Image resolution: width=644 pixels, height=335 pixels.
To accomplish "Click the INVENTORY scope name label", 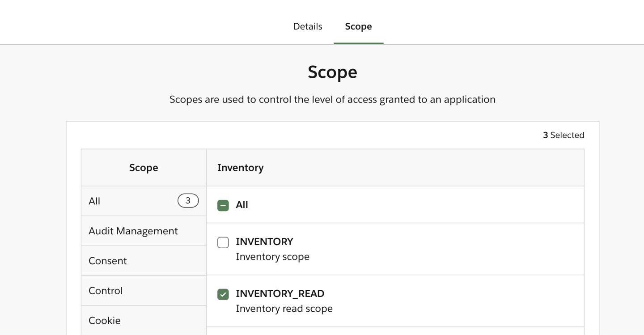I will pos(264,242).
